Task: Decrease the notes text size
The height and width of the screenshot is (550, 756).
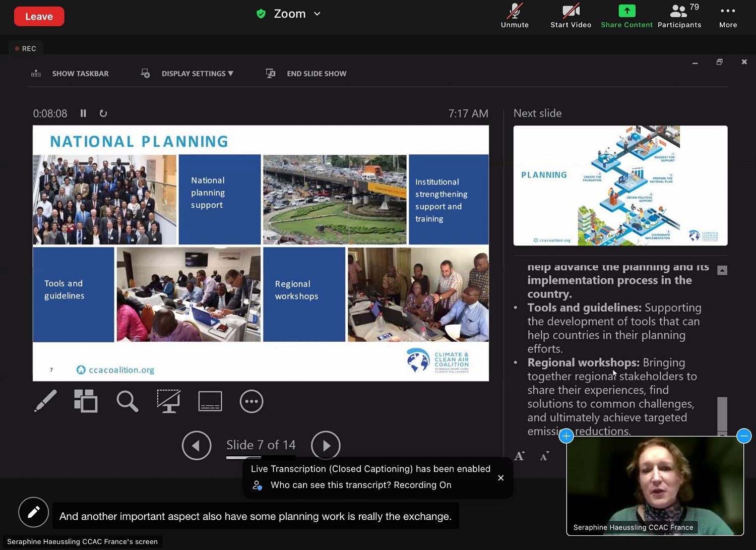Action: [x=544, y=457]
